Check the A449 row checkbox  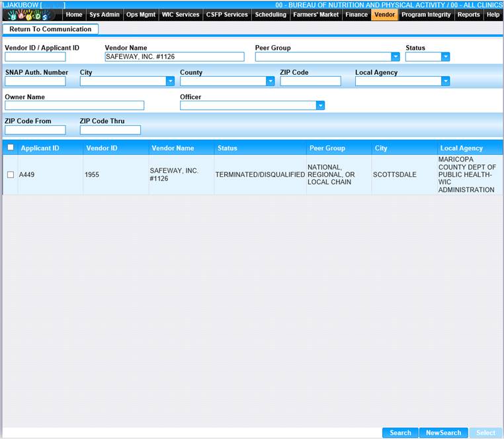coord(11,175)
